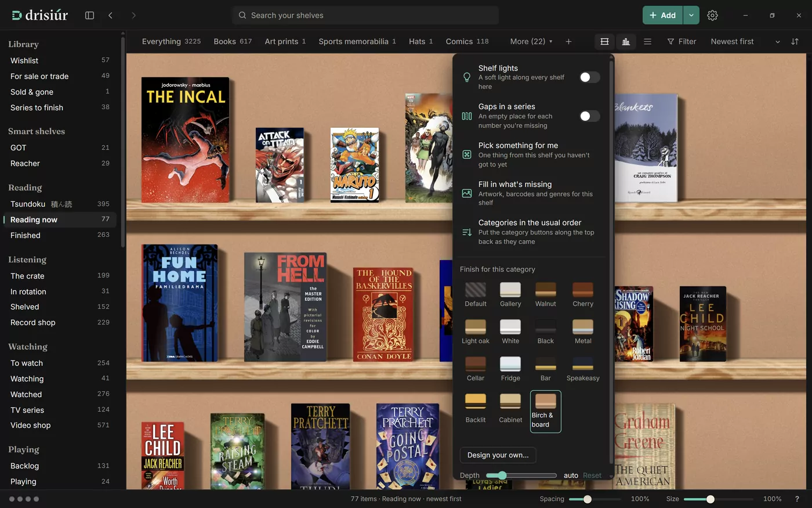Open the Fun Home book cover
This screenshot has width=812, height=508.
(180, 303)
